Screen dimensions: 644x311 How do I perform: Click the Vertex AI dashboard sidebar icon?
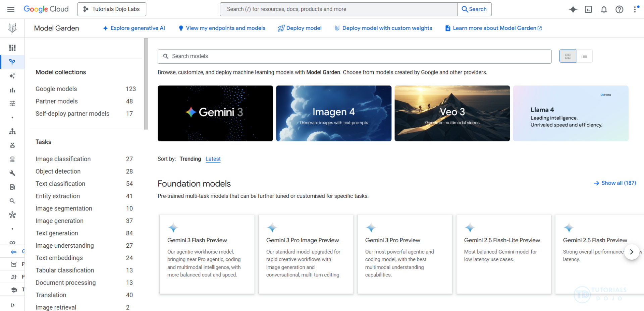[x=12, y=48]
